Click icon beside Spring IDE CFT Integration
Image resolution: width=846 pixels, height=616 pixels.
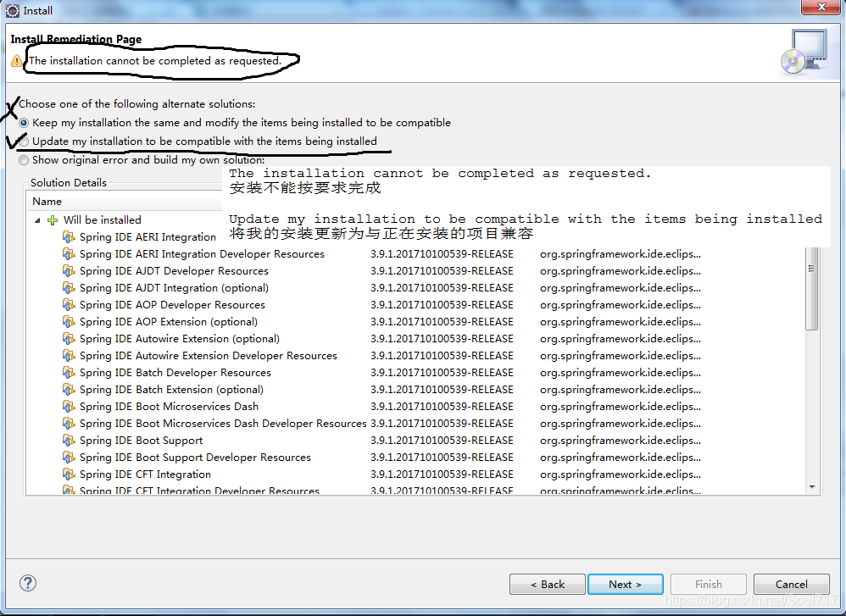69,474
